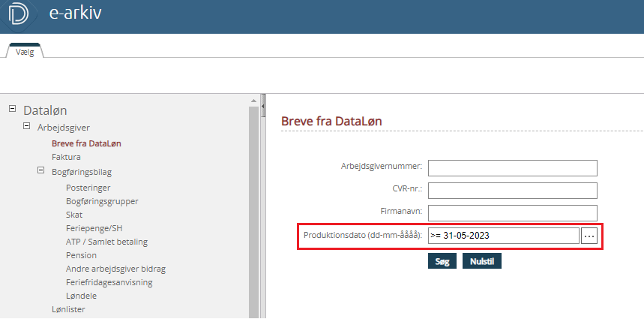This screenshot has width=644, height=319.
Task: Click the Nulstil button
Action: [482, 261]
